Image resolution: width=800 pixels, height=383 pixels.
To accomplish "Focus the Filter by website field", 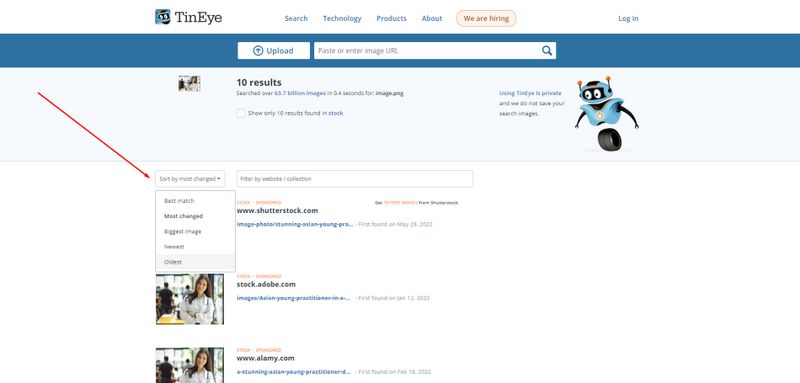I will coord(355,179).
